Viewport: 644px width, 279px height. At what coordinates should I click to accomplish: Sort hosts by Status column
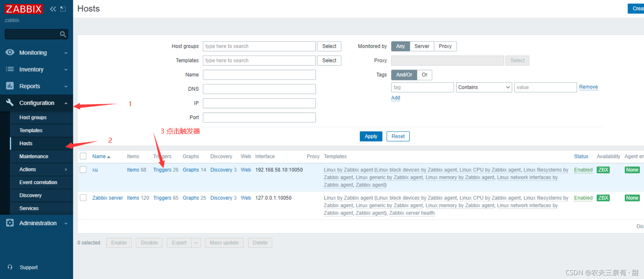[x=581, y=157]
